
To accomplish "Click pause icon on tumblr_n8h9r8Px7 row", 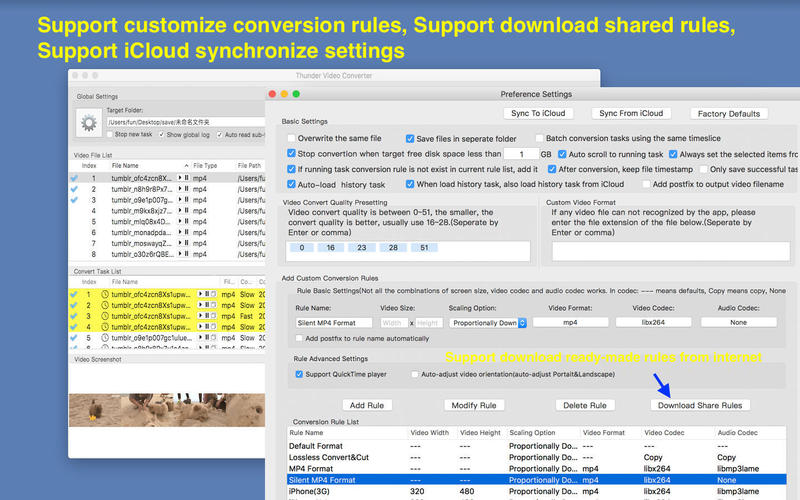I will [186, 189].
